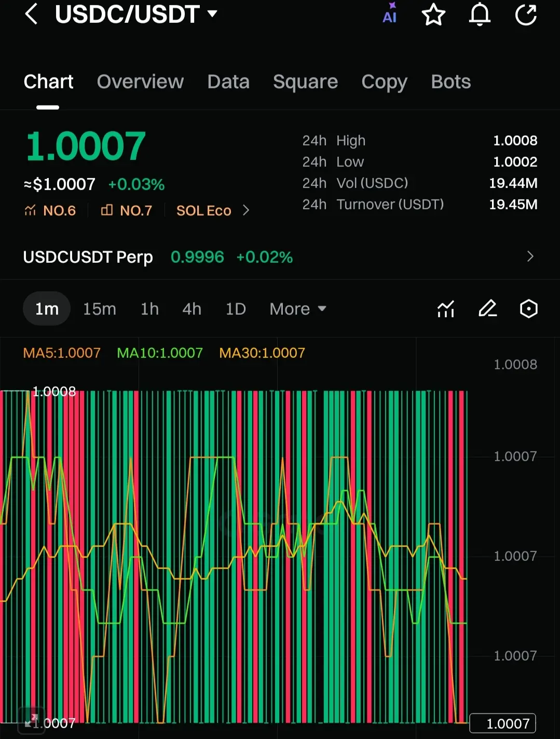
Task: Tap the MA10:1.0007 indicator label
Action: (160, 353)
